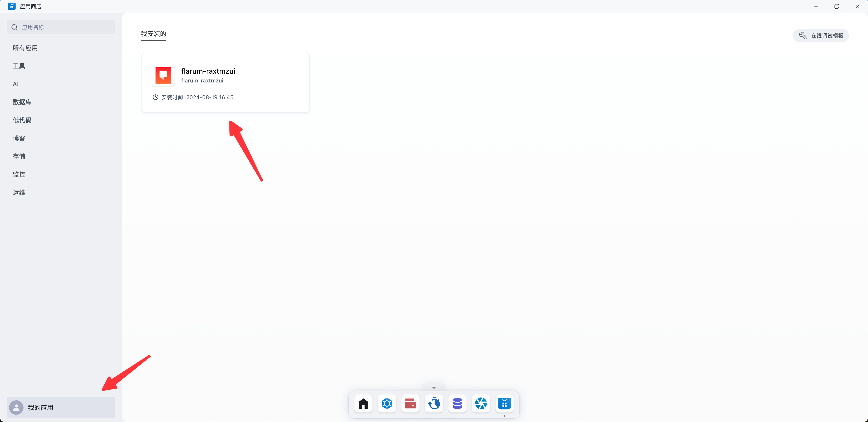The height and width of the screenshot is (422, 868).
Task: Click the user avatar icon beside 我的应用
Action: click(x=16, y=408)
